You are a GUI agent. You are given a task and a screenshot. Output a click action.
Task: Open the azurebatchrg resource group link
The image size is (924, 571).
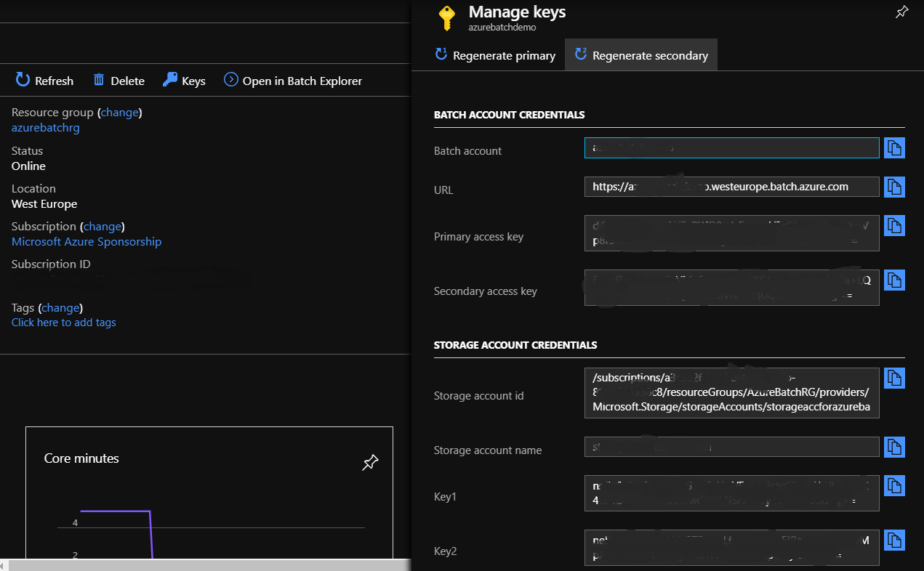tap(46, 128)
